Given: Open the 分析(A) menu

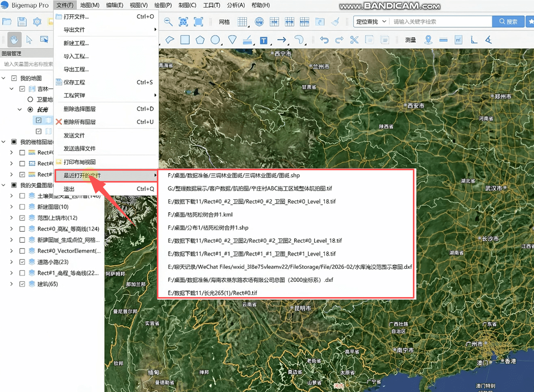Looking at the screenshot, I should tap(236, 5).
